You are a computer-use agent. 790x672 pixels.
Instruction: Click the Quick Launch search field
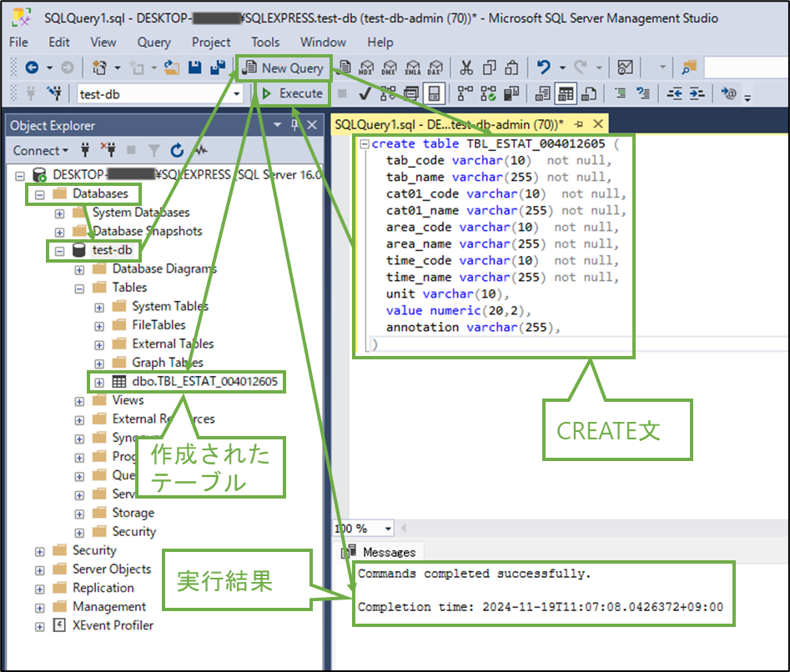click(x=747, y=68)
